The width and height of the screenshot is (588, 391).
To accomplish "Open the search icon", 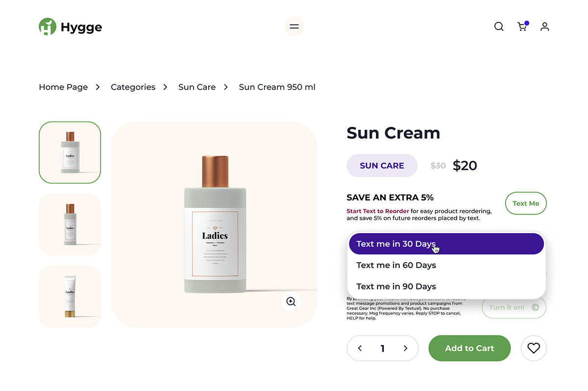I will pyautogui.click(x=499, y=26).
